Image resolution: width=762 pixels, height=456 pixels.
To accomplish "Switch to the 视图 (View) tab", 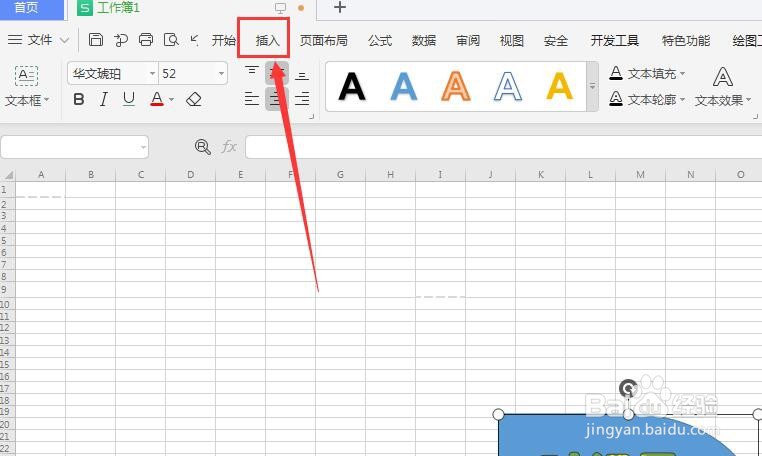I will pyautogui.click(x=512, y=40).
